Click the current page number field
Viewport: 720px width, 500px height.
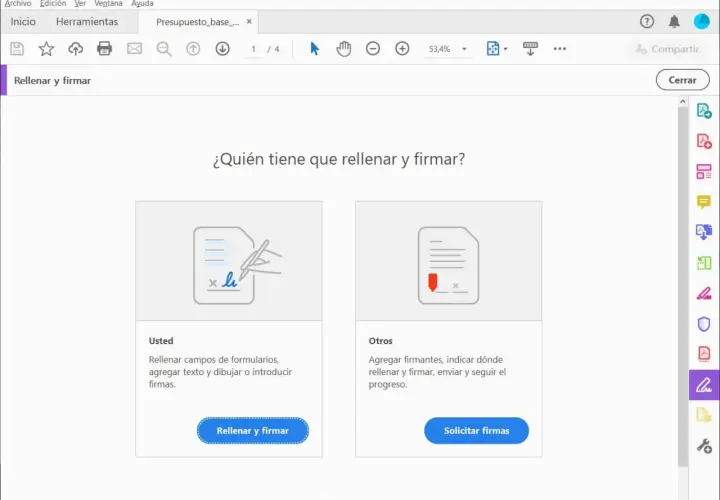253,49
